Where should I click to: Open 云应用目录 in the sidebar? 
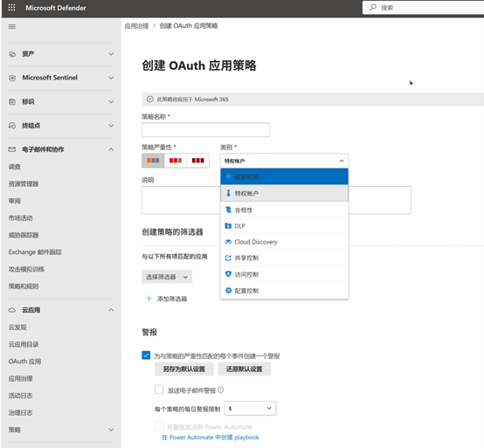(x=24, y=344)
